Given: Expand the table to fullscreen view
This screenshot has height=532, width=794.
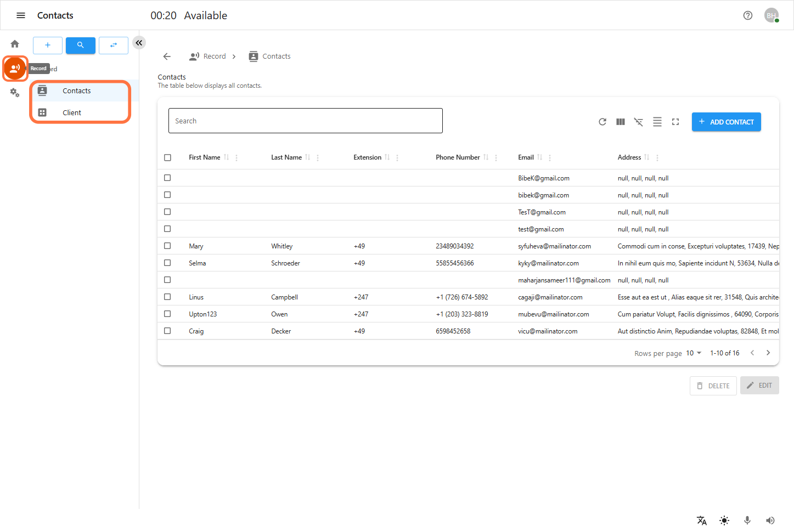Looking at the screenshot, I should point(675,121).
